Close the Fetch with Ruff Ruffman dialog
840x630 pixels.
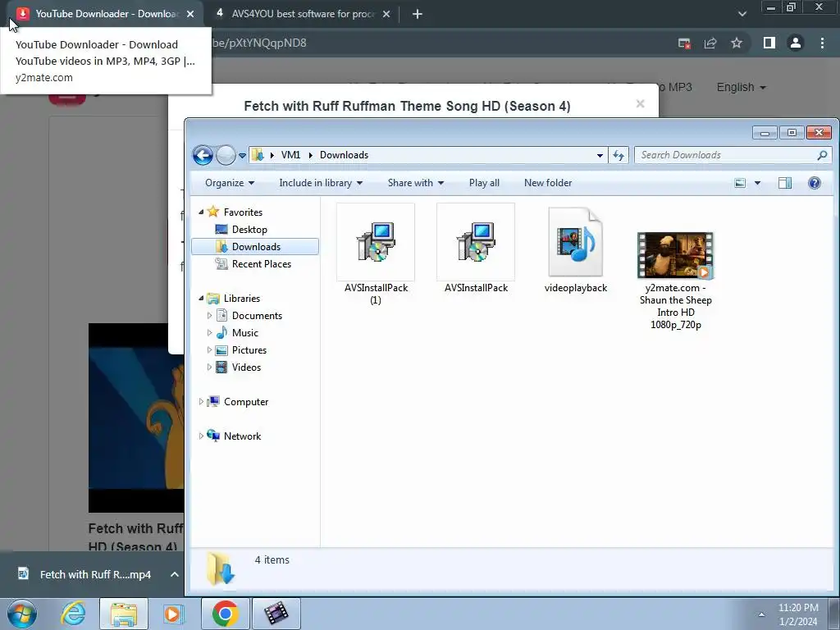[x=640, y=104]
